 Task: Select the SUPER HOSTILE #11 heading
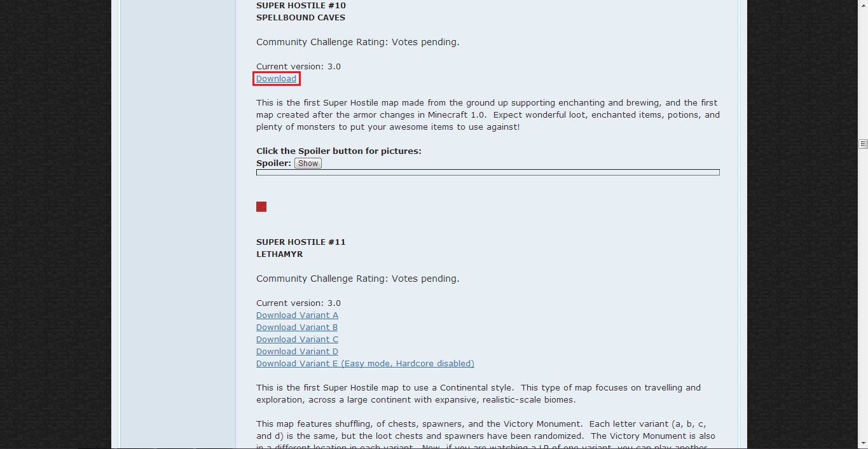coord(301,242)
